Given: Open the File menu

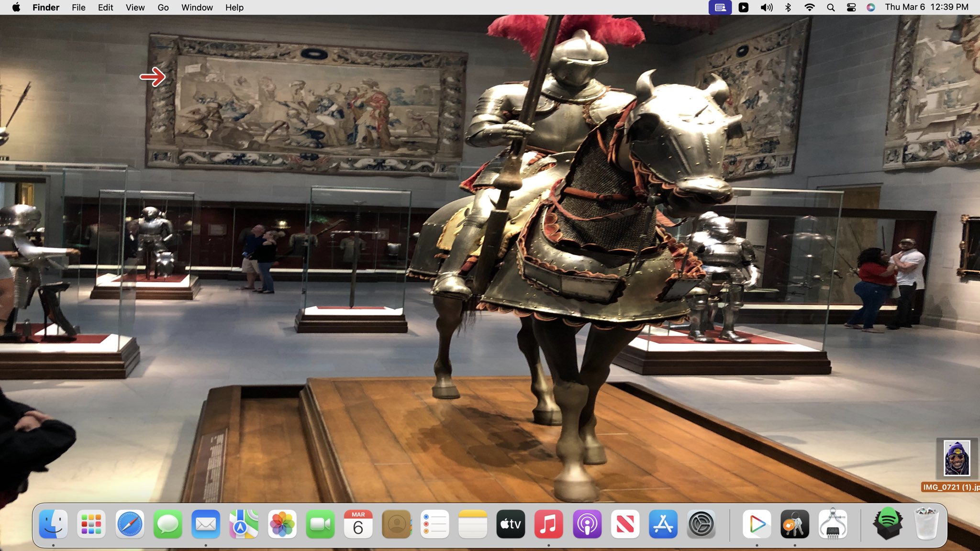Looking at the screenshot, I should coord(78,7).
